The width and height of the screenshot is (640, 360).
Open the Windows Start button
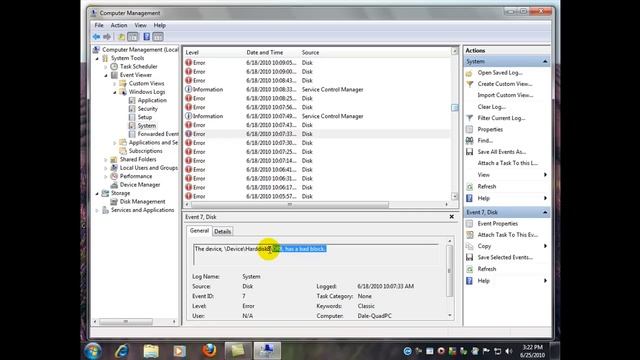tap(93, 351)
